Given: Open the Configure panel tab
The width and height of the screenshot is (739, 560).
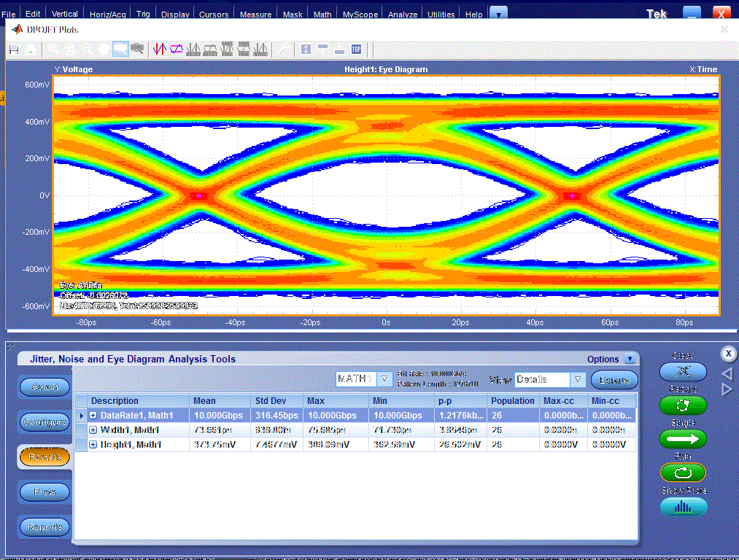Looking at the screenshot, I should coord(45,422).
